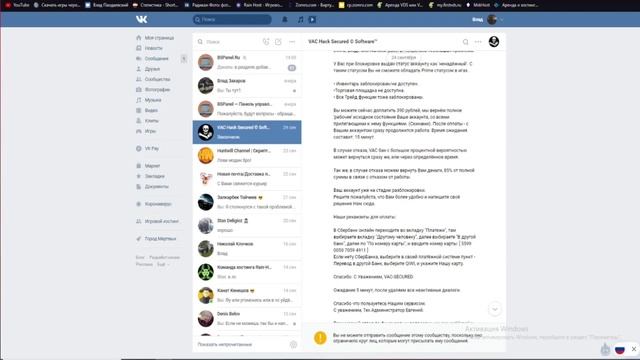Click the unread counter badge beside 'Сообщения'
Image resolution: width=640 pixels, height=360 pixels.
point(184,58)
